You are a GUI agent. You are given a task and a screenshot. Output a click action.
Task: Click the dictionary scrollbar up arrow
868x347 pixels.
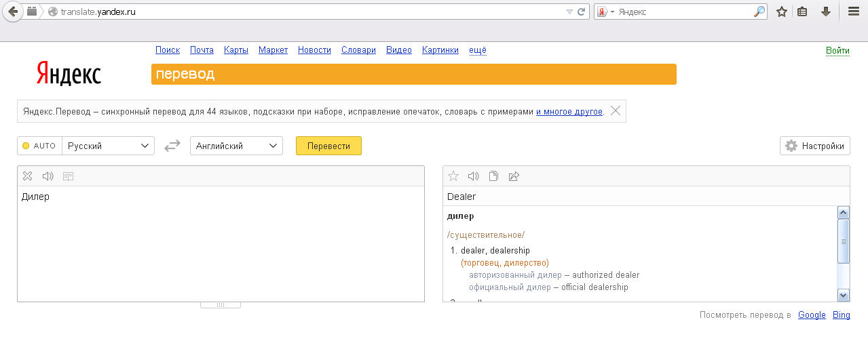(844, 213)
